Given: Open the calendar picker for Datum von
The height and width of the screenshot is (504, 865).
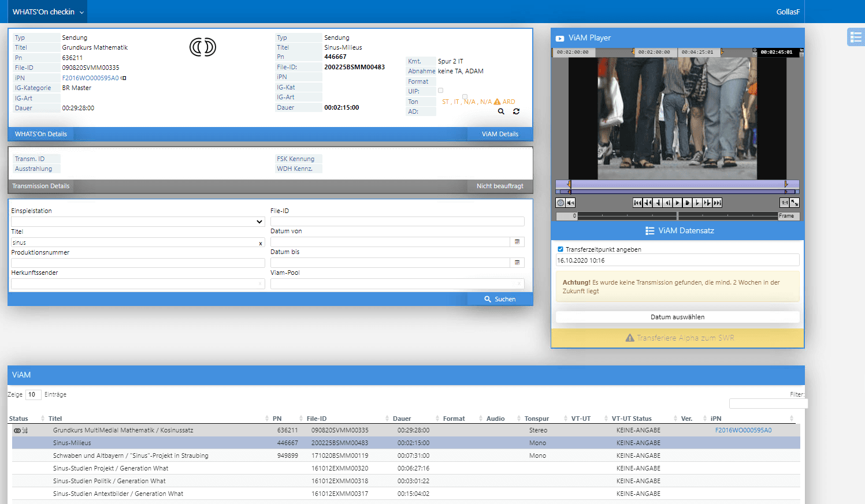Looking at the screenshot, I should point(517,241).
